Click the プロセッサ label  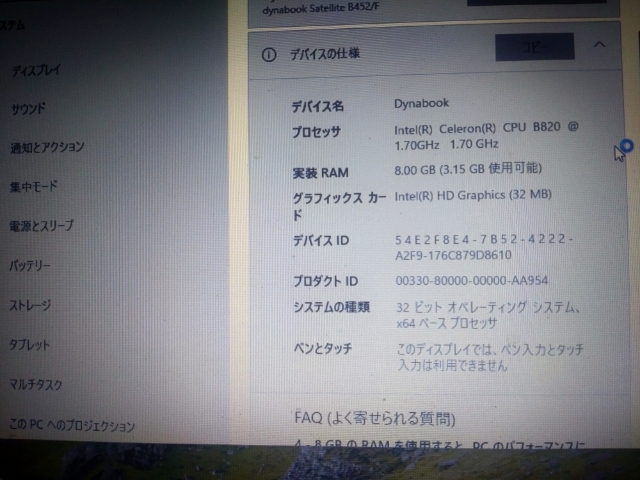[x=316, y=132]
